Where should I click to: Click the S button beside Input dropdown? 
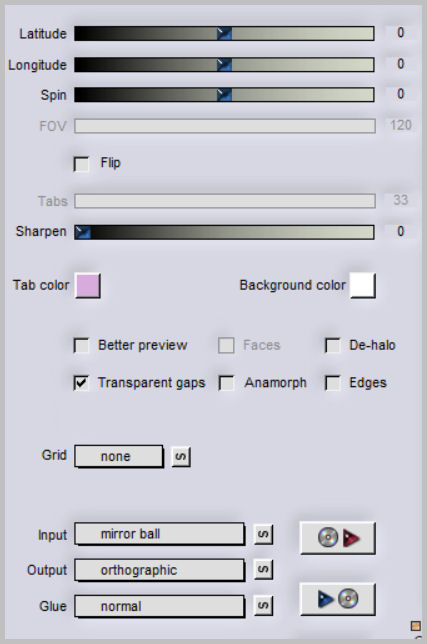tap(263, 534)
